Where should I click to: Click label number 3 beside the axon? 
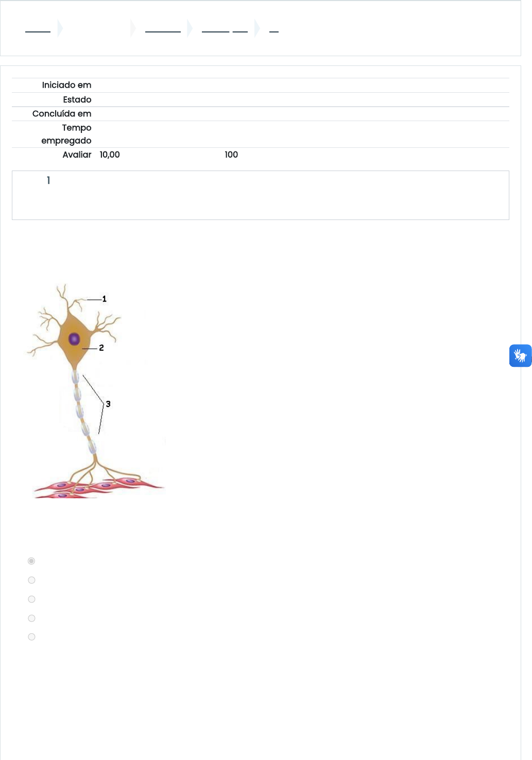(x=108, y=404)
